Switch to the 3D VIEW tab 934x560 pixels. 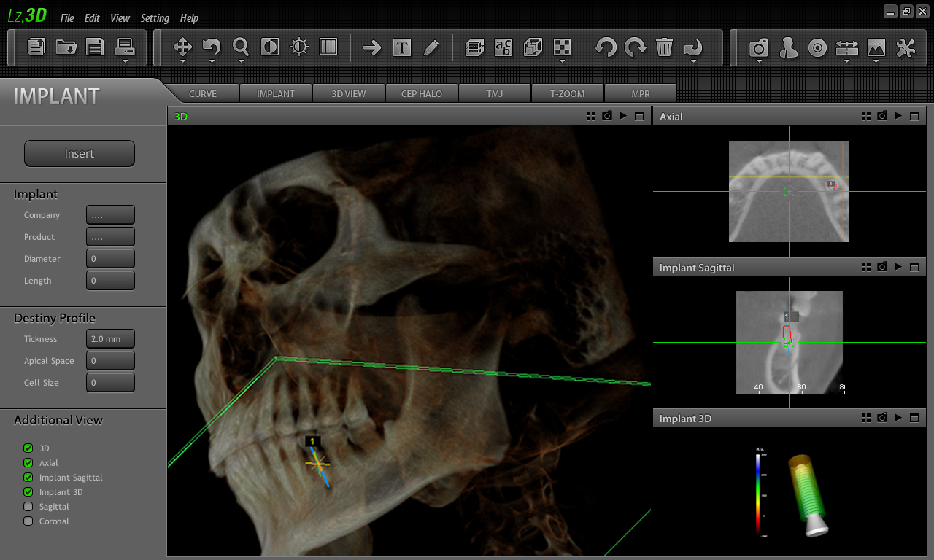[x=349, y=93]
